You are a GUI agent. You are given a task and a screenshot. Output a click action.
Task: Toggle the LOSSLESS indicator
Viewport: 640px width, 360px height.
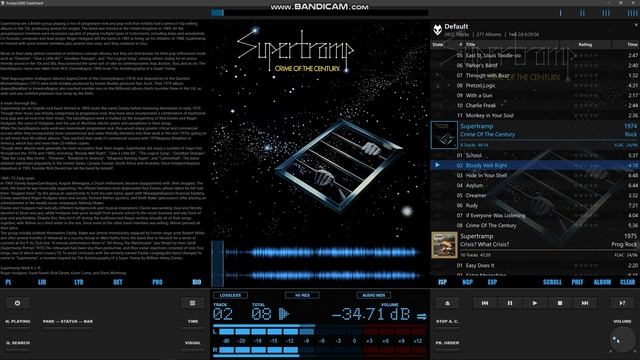(x=230, y=295)
